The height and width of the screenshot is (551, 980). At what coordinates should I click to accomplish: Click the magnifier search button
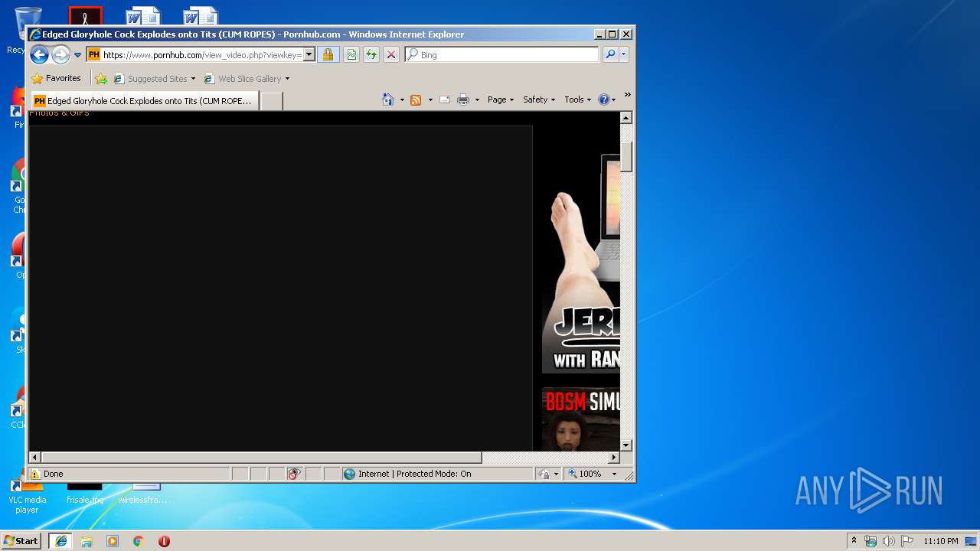[x=610, y=55]
